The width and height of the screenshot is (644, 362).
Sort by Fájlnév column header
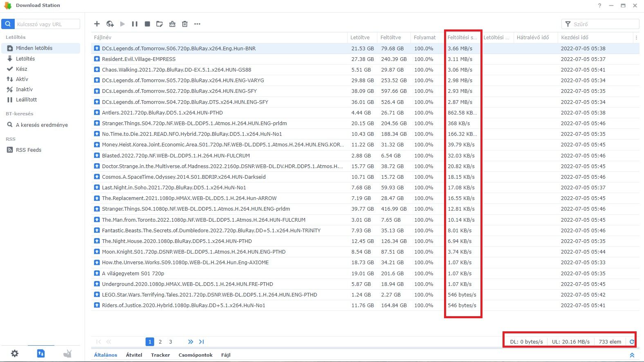219,37
